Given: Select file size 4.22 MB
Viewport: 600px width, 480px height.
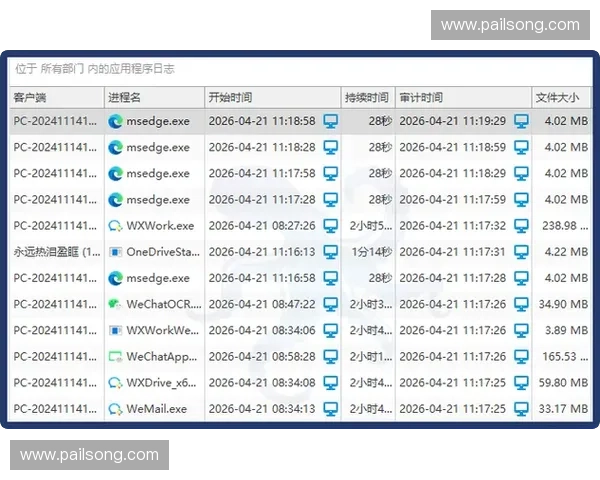Looking at the screenshot, I should click(566, 252).
